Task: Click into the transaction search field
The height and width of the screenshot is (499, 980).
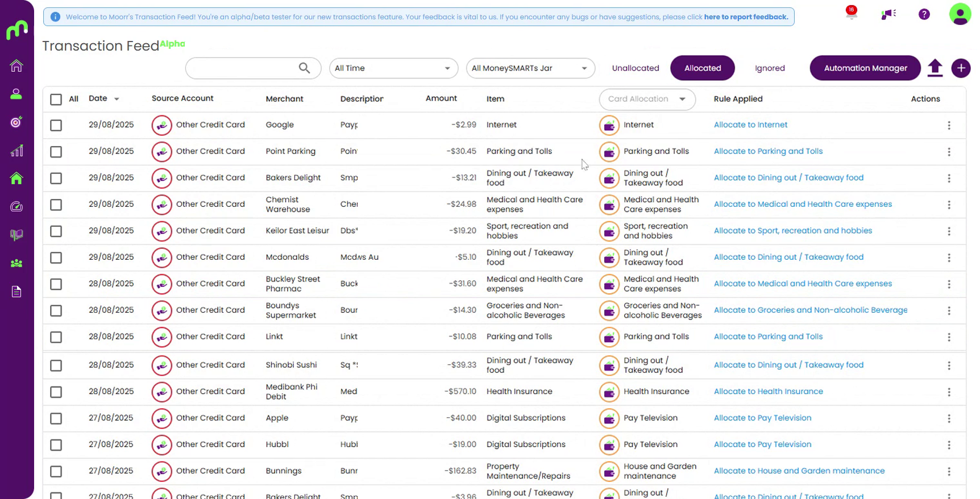Action: pos(242,68)
